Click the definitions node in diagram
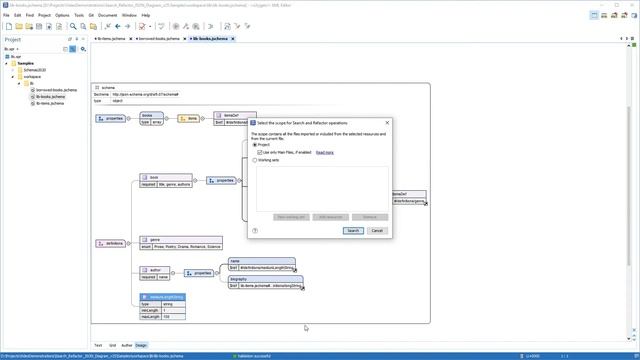This screenshot has width=640, height=360. (111, 244)
